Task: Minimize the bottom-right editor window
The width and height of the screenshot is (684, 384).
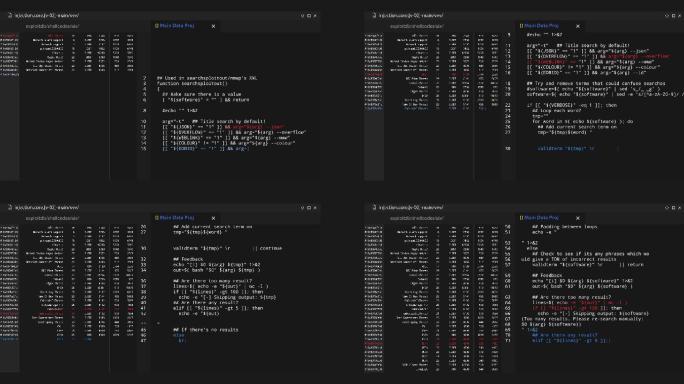Action: tap(667, 208)
